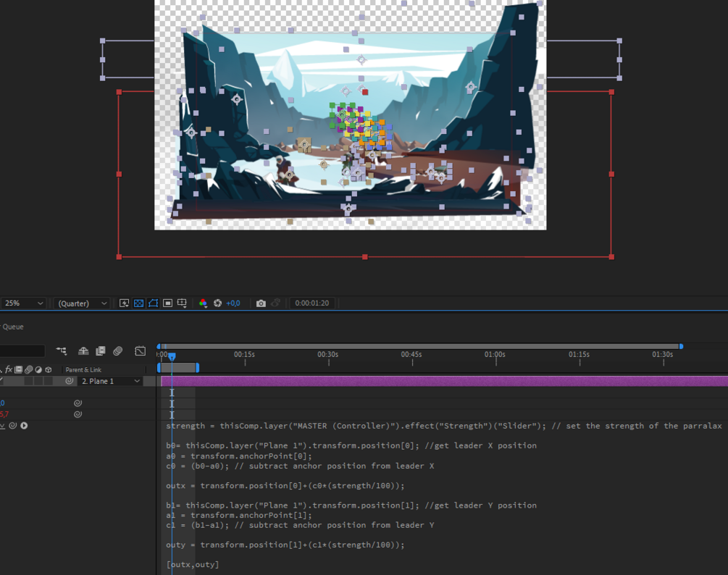The image size is (728, 575).
Task: Click exposure value +0,0
Action: click(233, 303)
